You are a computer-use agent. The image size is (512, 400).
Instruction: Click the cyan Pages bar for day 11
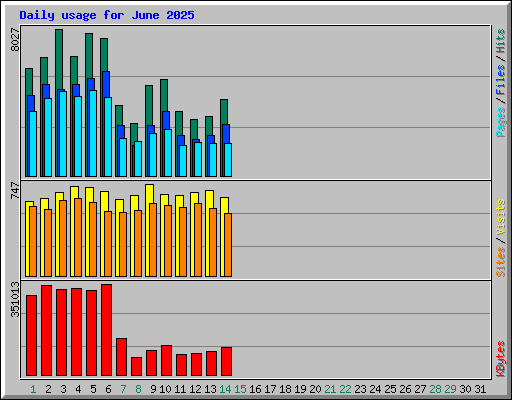tap(183, 161)
